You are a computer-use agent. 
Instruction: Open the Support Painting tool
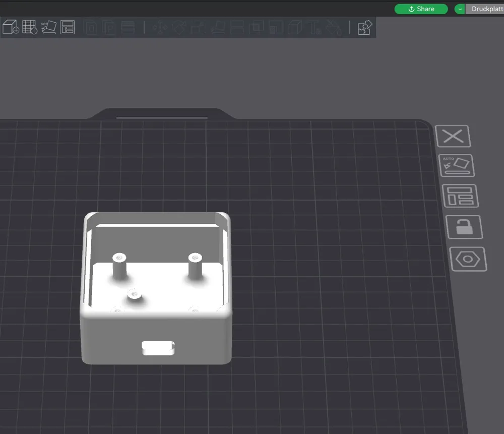276,27
